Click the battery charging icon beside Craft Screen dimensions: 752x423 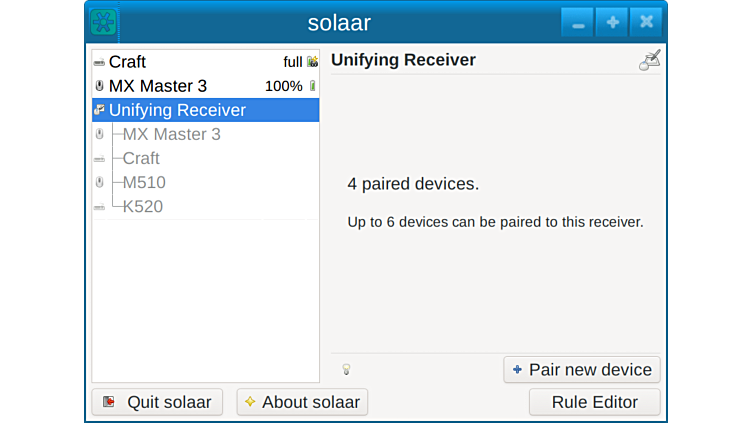312,62
